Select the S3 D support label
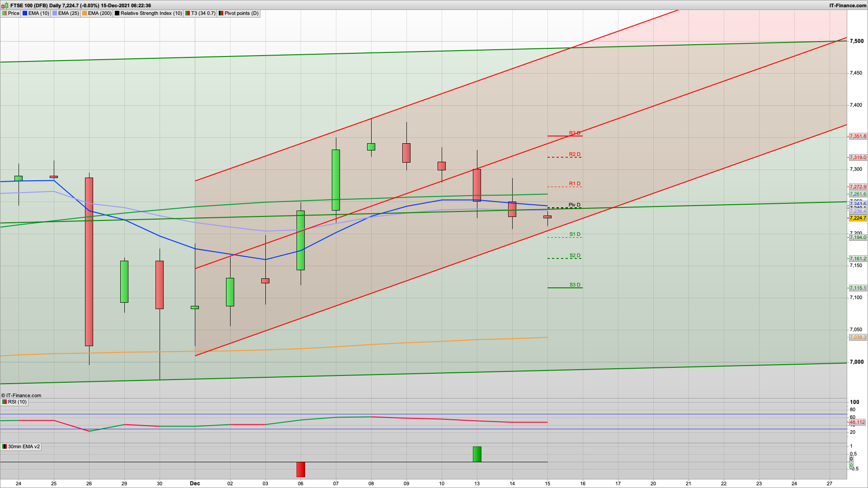 point(575,285)
